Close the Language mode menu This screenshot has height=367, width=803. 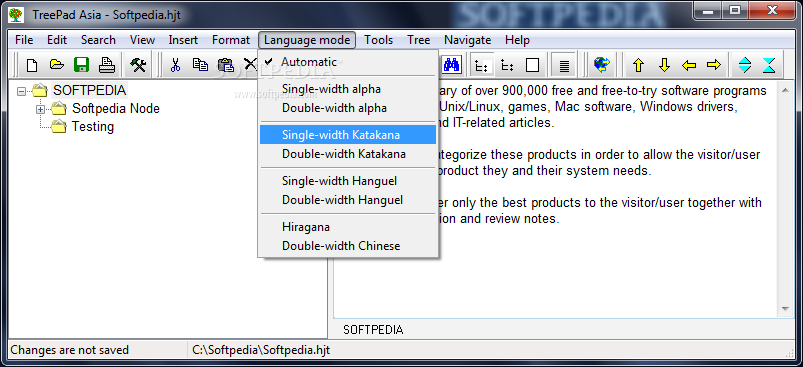coord(307,40)
